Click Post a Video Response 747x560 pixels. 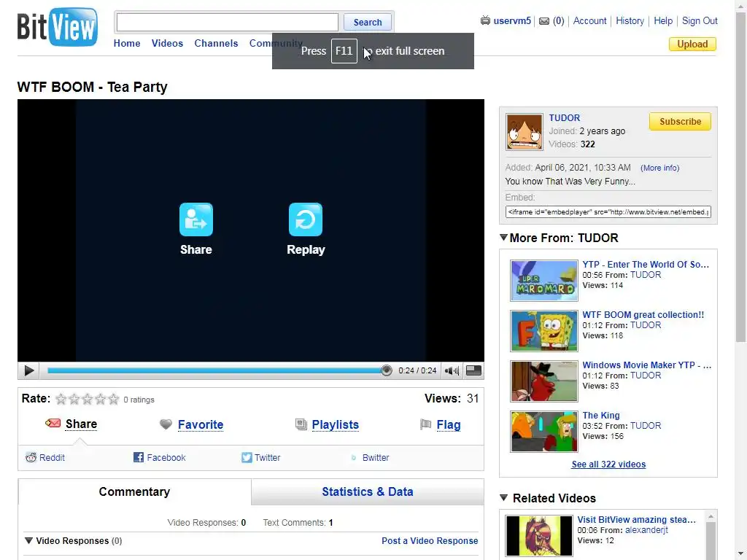coord(430,540)
